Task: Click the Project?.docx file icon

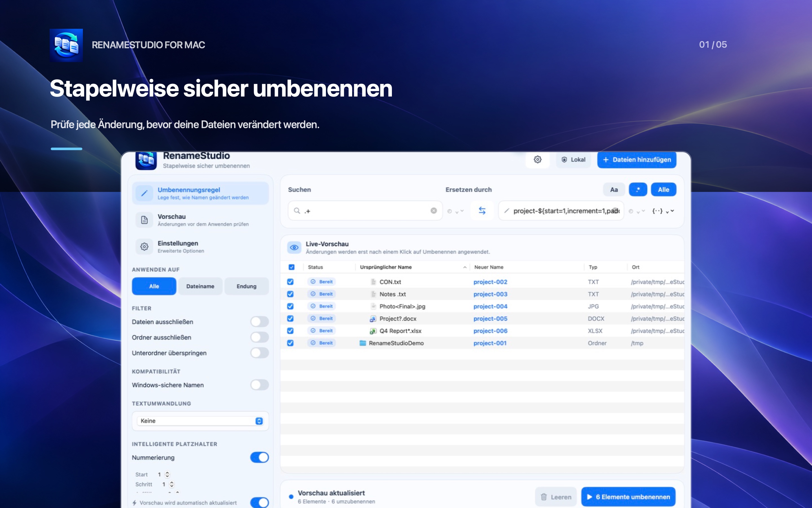Action: click(373, 319)
